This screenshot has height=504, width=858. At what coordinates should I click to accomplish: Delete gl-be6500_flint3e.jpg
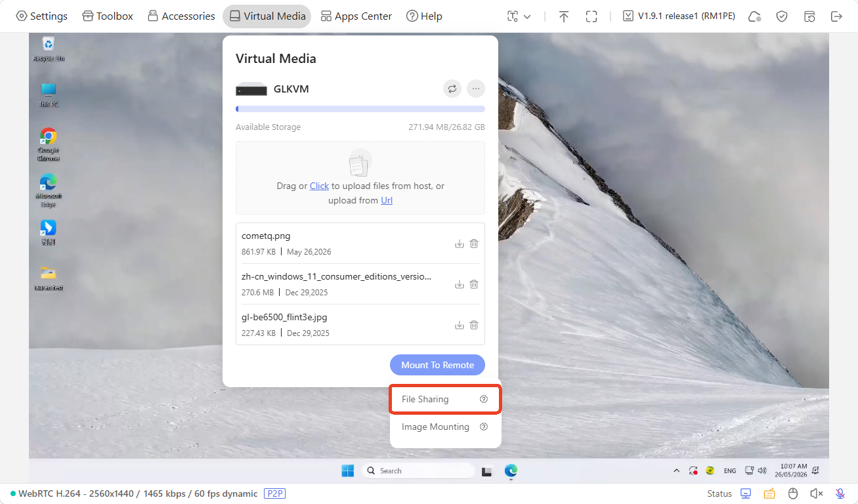coord(474,325)
